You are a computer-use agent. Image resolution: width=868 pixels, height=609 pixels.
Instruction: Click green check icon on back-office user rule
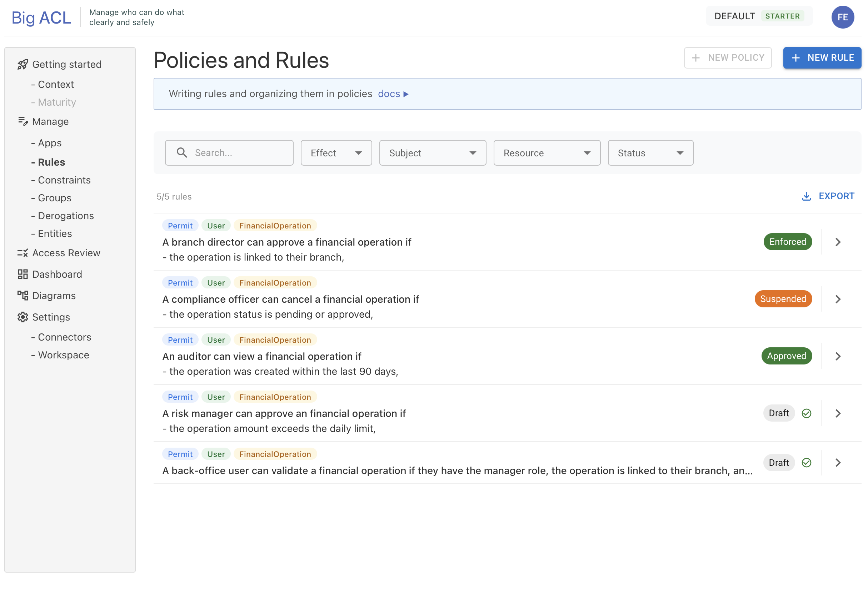806,463
